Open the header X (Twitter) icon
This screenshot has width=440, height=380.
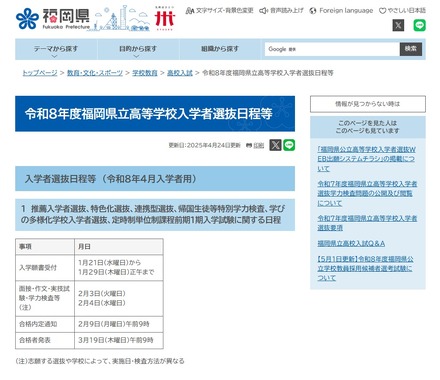[x=398, y=25]
